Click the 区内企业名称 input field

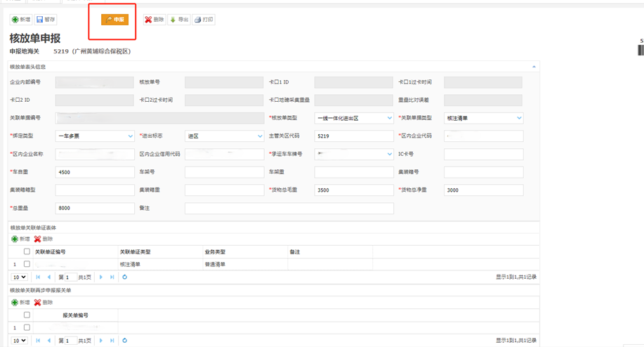point(95,154)
